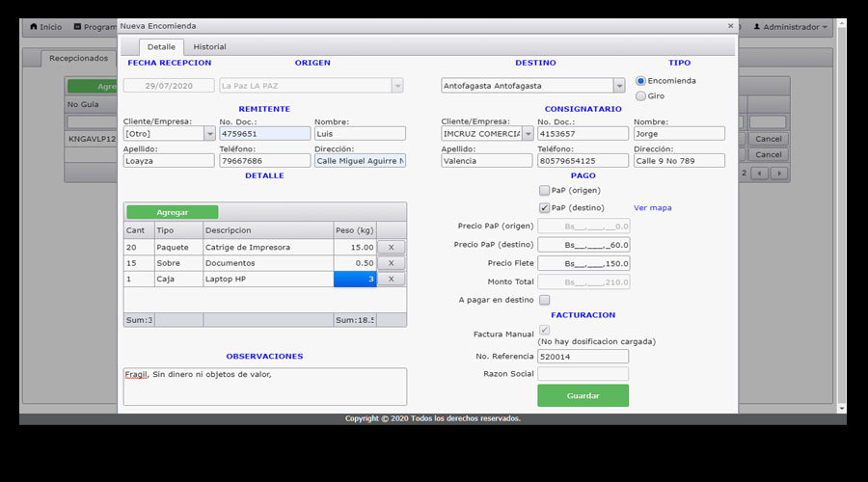This screenshot has width=868, height=482.
Task: Click the Peso cell of Laptop HP
Action: tap(355, 279)
